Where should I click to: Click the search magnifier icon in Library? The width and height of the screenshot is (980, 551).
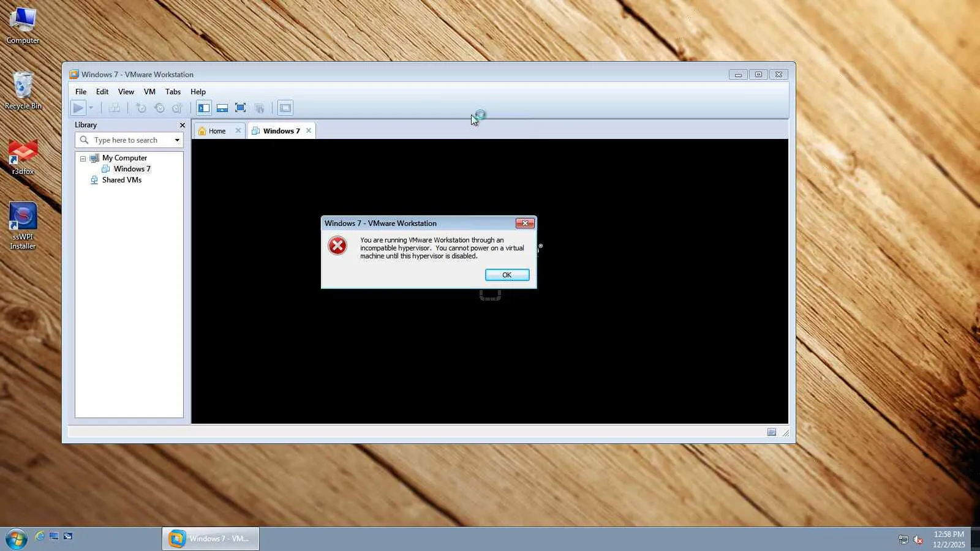click(85, 140)
